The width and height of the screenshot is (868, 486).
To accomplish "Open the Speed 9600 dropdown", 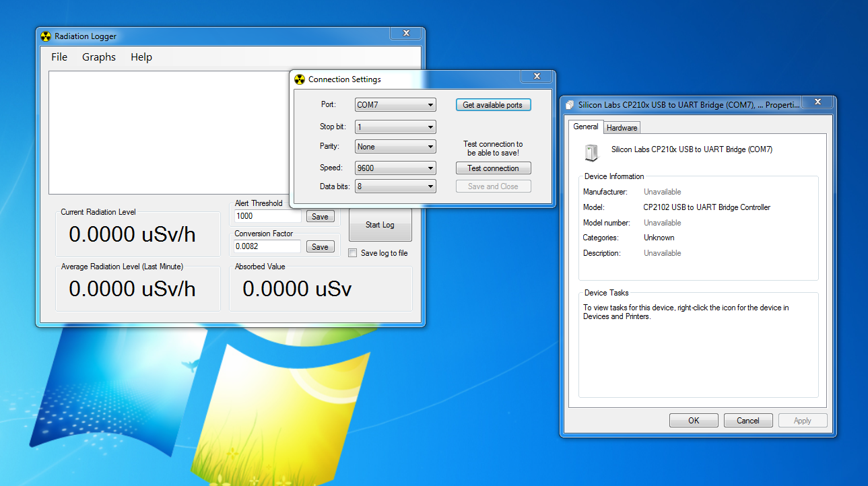I will [x=395, y=168].
